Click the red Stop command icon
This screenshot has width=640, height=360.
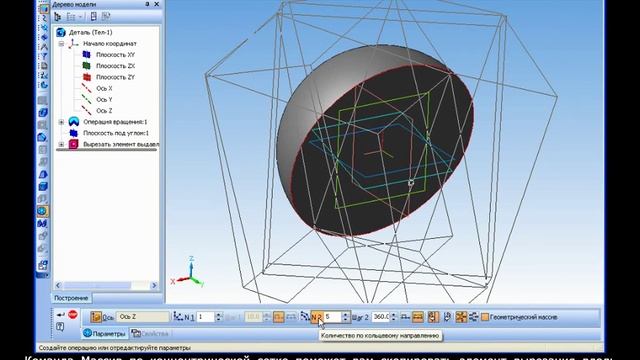pos(73,314)
